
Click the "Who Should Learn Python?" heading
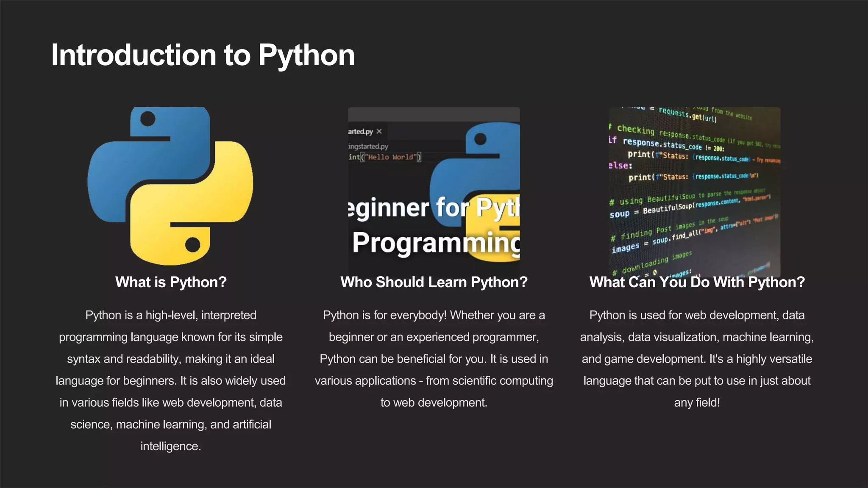coord(434,282)
